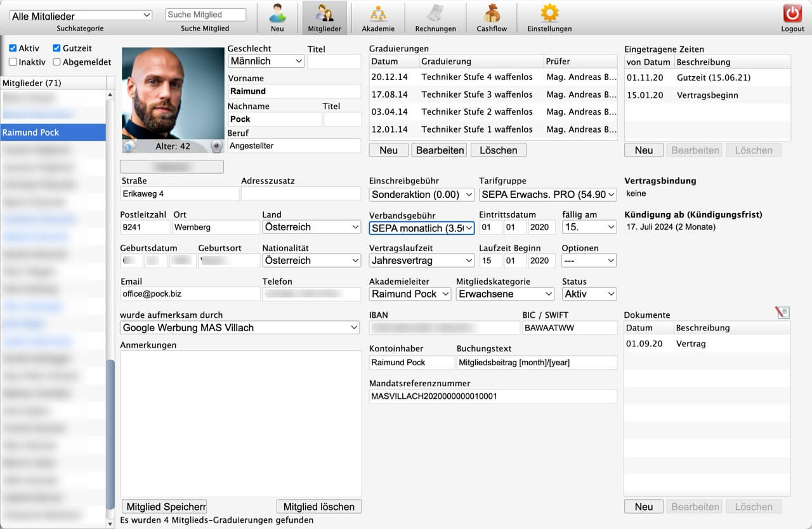Image resolution: width=812 pixels, height=529 pixels.
Task: Open the Cashflow money bag icon
Action: tap(492, 13)
